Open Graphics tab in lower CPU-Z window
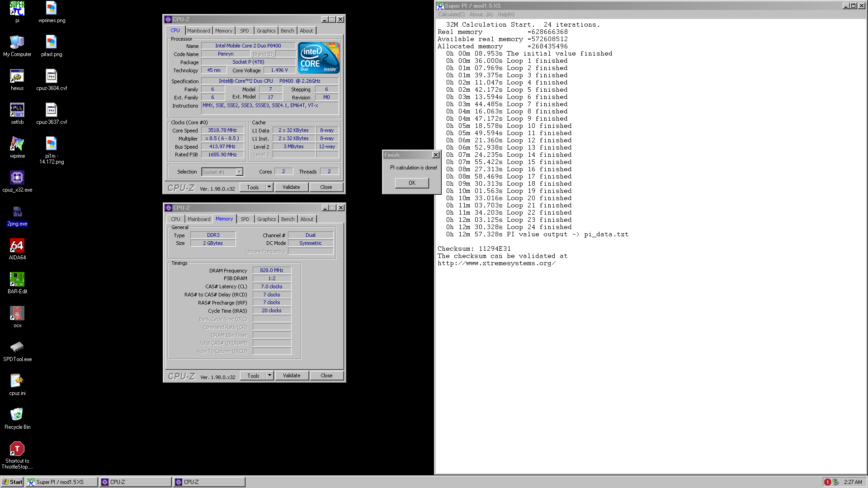Viewport: 868px width, 488px height. click(x=267, y=219)
